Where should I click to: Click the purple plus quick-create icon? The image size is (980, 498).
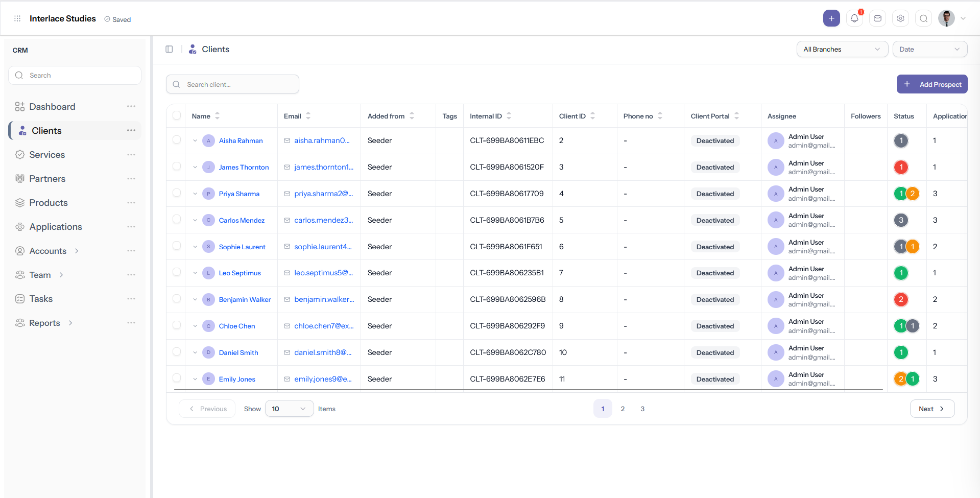tap(831, 18)
